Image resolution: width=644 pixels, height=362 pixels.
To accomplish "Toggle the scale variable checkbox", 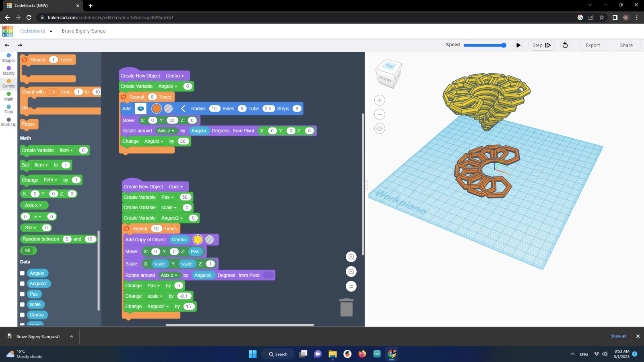I will (x=23, y=304).
